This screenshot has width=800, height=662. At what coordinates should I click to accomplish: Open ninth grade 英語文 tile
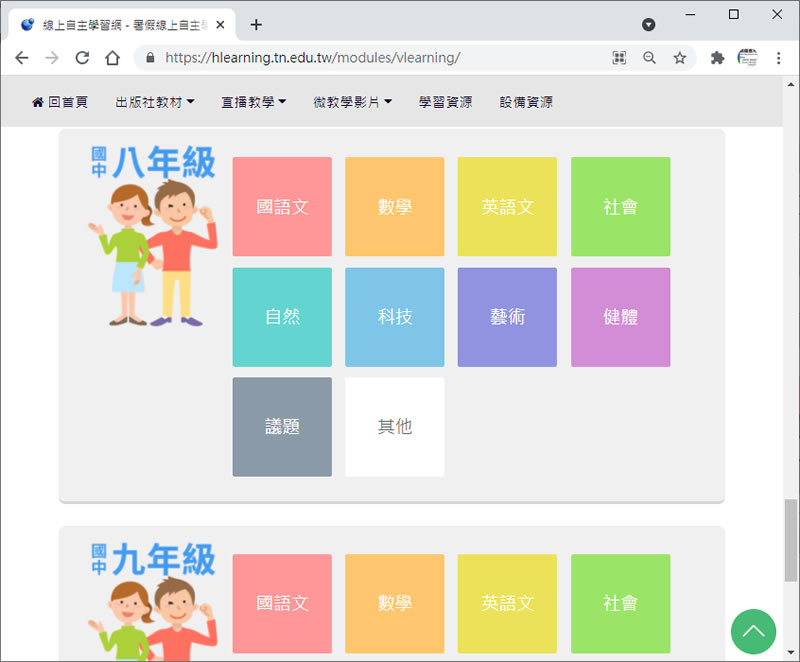[x=507, y=603]
